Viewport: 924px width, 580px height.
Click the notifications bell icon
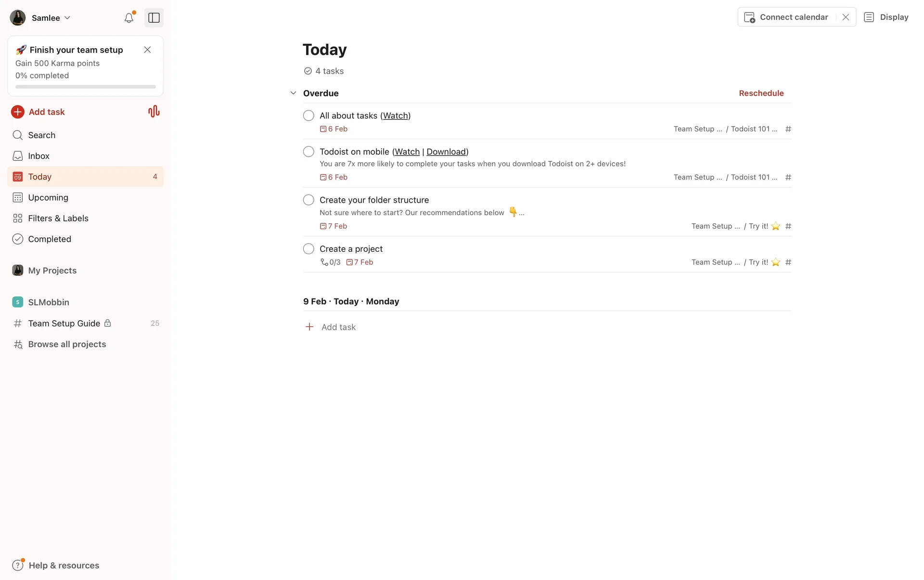128,18
